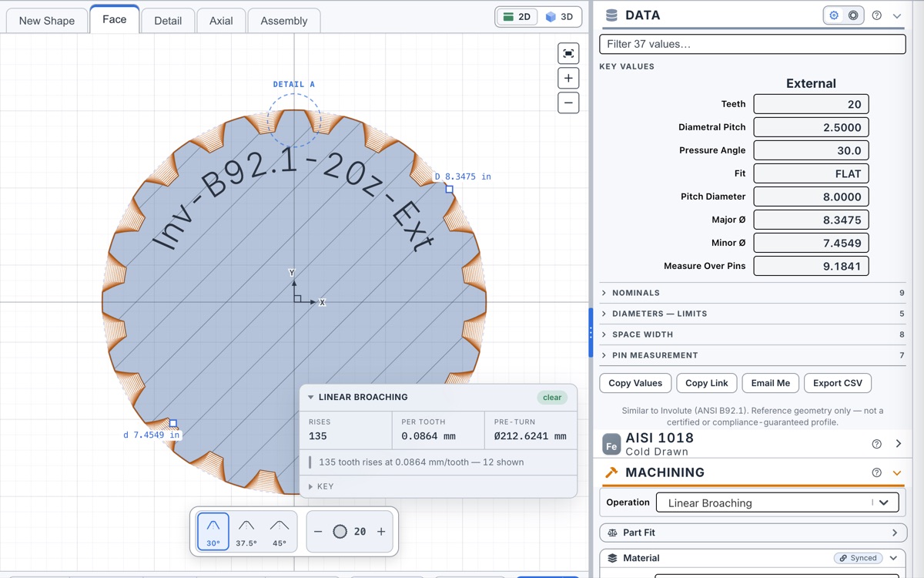924x578 pixels.
Task: Collapse the LINEAR BROACHING card triangle
Action: [x=311, y=398]
